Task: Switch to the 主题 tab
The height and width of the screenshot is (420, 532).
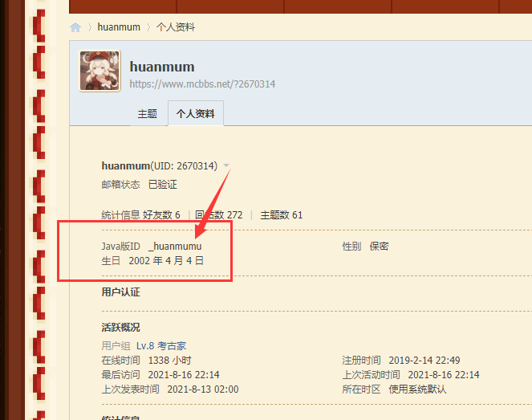Action: [x=148, y=114]
